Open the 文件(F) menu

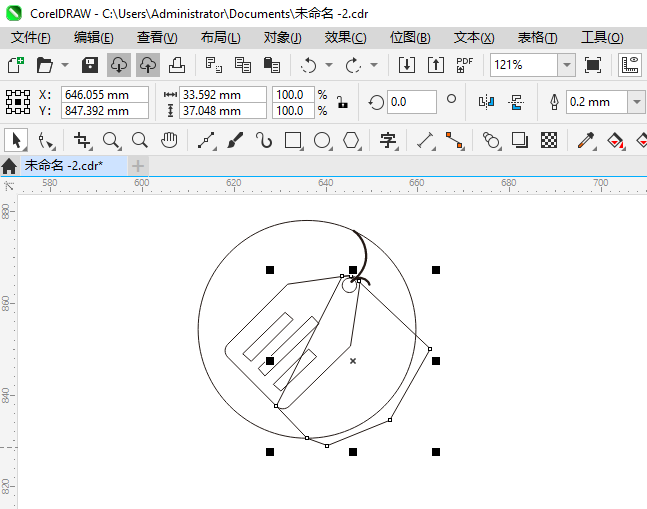[31, 38]
